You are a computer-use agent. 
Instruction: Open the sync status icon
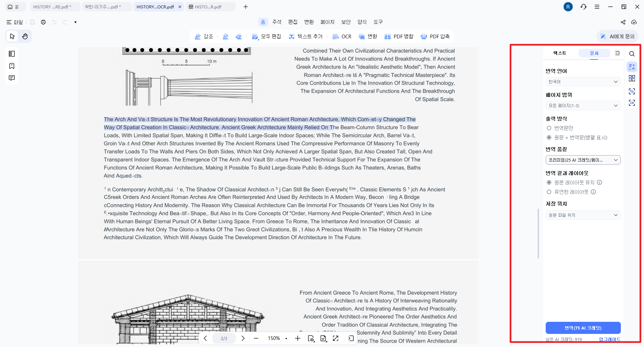[x=584, y=7]
